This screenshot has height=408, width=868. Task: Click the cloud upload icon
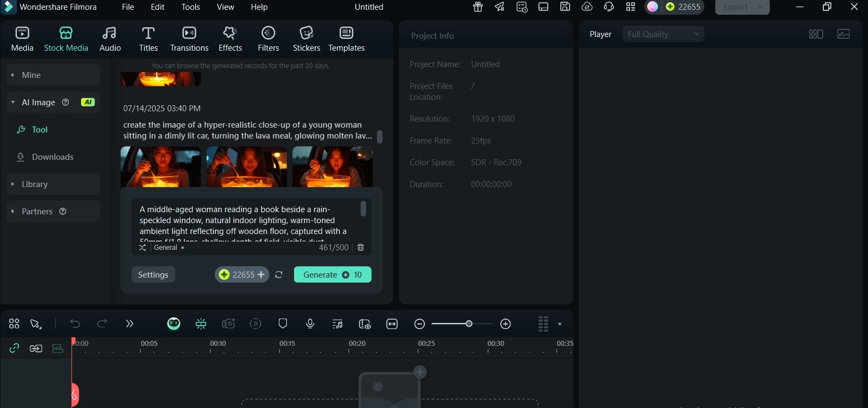click(x=587, y=7)
